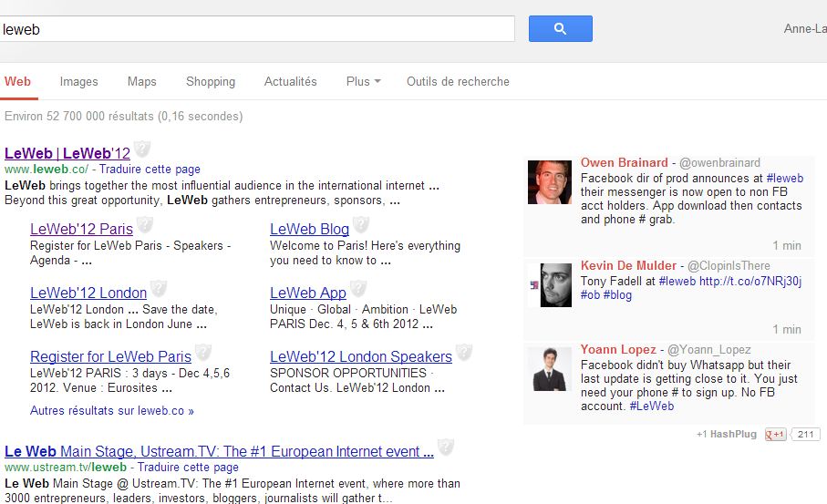This screenshot has width=827, height=504.
Task: Click shield icon beside Register for LeWeb Paris
Action: (203, 352)
